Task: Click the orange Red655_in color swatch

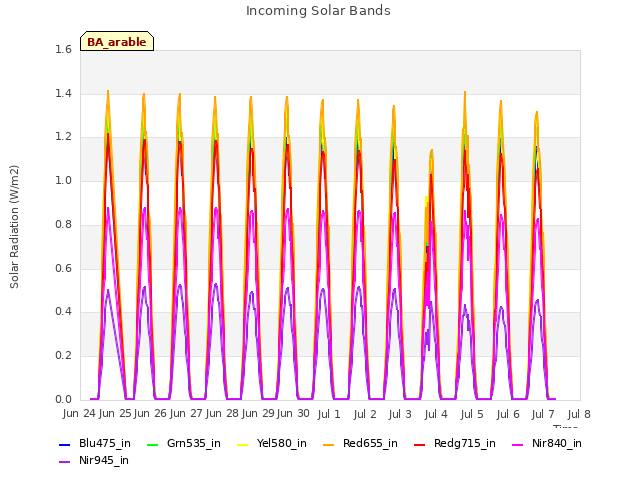Action: point(329,444)
